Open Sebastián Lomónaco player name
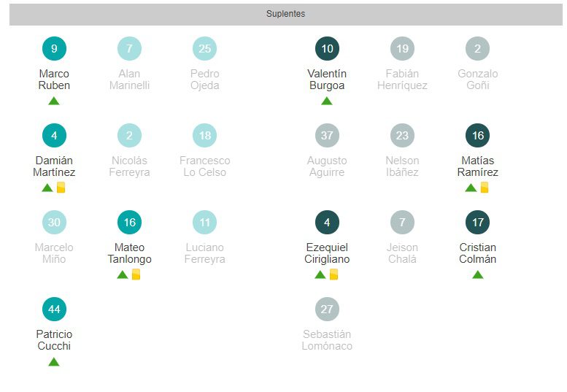 [x=327, y=340]
